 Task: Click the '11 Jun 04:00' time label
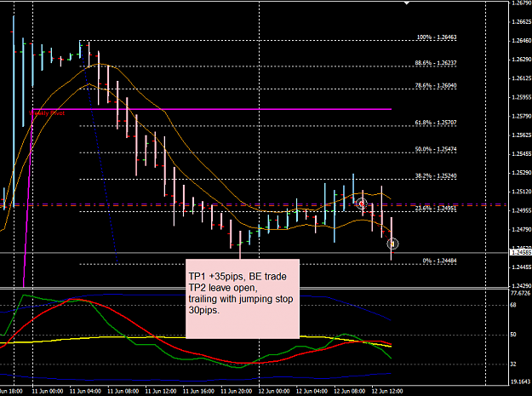[x=85, y=391]
